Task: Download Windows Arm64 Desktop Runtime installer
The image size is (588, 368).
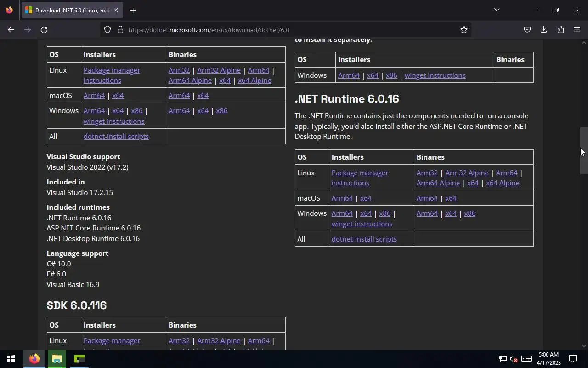Action: pos(349,75)
